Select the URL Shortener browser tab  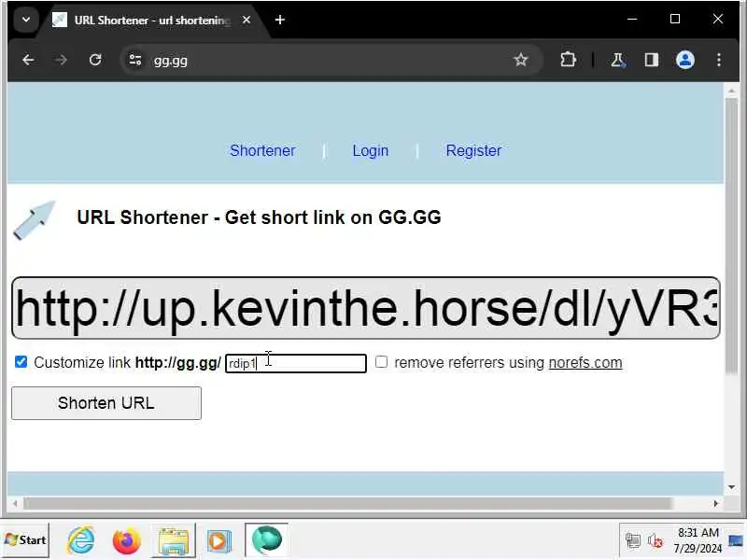152,20
